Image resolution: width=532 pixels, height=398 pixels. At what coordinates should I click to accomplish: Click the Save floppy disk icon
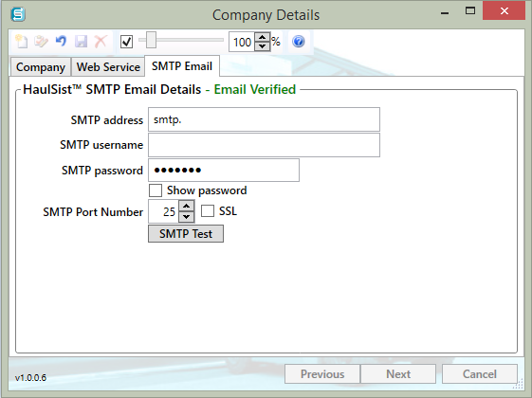[82, 42]
